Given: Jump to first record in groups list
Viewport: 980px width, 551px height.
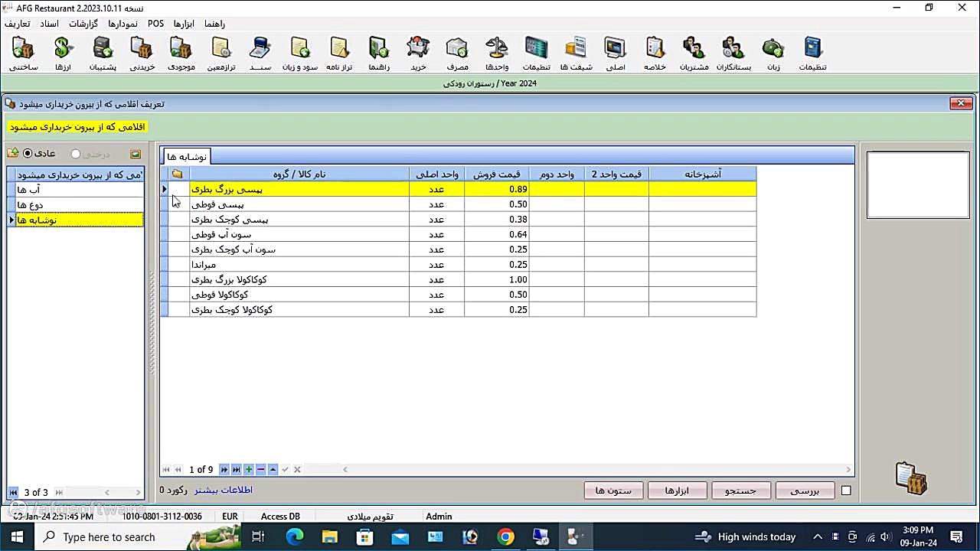Looking at the screenshot, I should 13,492.
